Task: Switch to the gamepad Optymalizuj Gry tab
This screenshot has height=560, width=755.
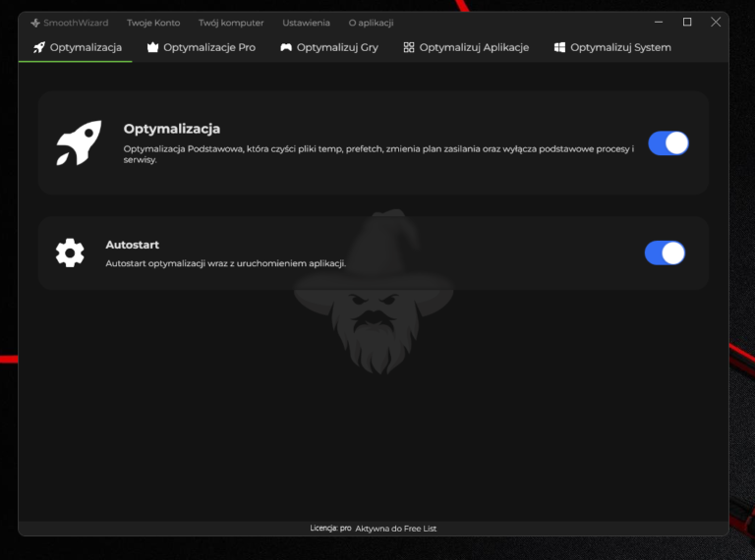Action: 329,47
